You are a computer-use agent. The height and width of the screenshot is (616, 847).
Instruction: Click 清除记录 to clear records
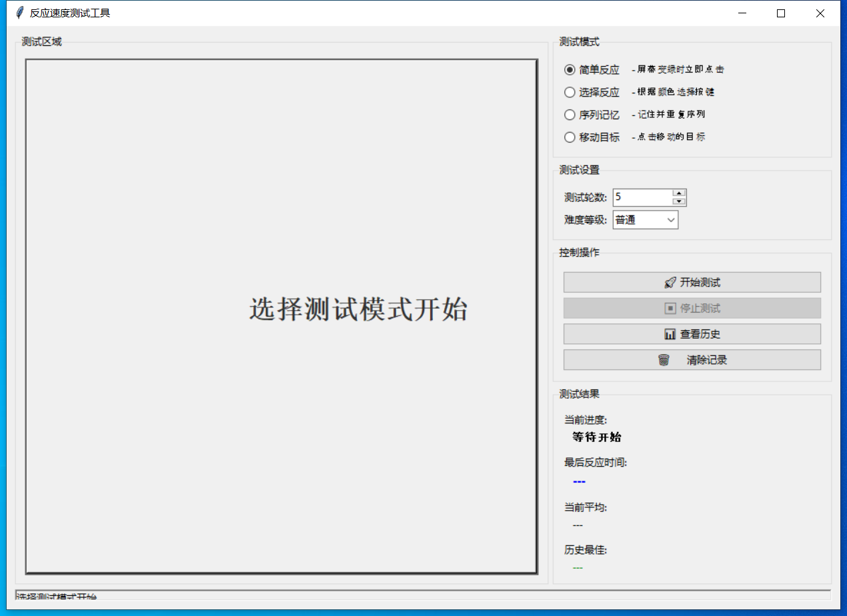692,360
